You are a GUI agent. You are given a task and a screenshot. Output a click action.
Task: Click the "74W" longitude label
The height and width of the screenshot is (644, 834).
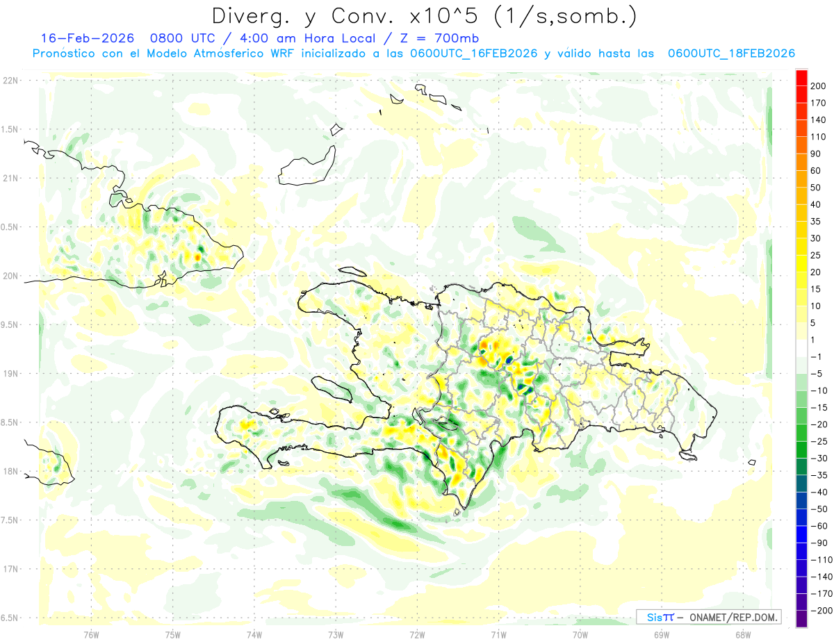(254, 635)
